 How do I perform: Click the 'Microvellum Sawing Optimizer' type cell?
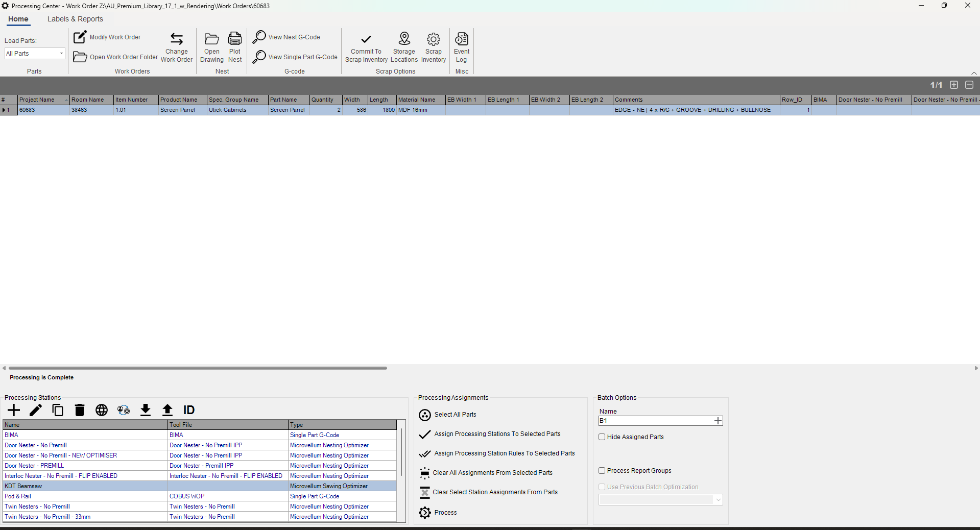coord(342,486)
